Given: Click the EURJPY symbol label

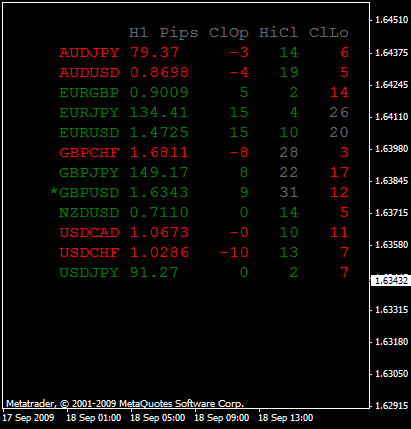Looking at the screenshot, I should coord(89,113).
